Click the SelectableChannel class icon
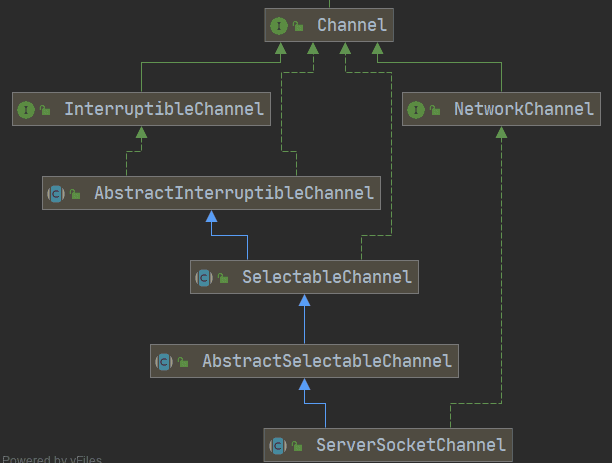Screen dimensions: 612x463 click(x=204, y=277)
